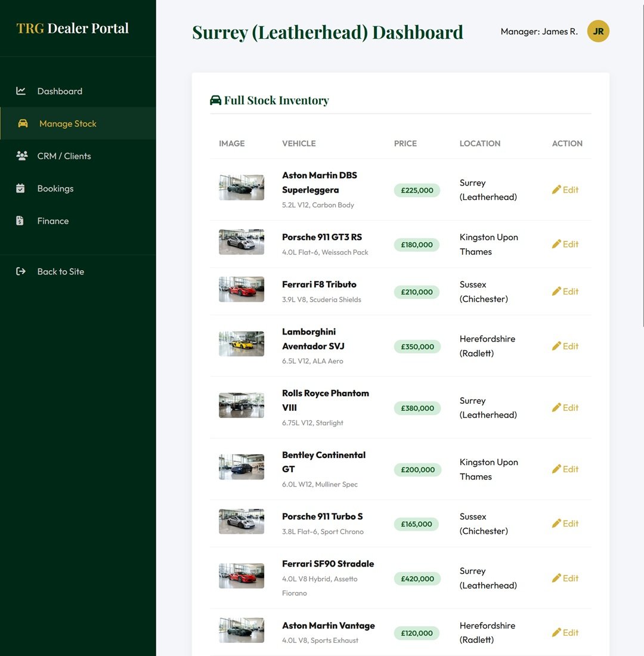
Task: Click the CRM / Clients people icon
Action: pyautogui.click(x=21, y=156)
